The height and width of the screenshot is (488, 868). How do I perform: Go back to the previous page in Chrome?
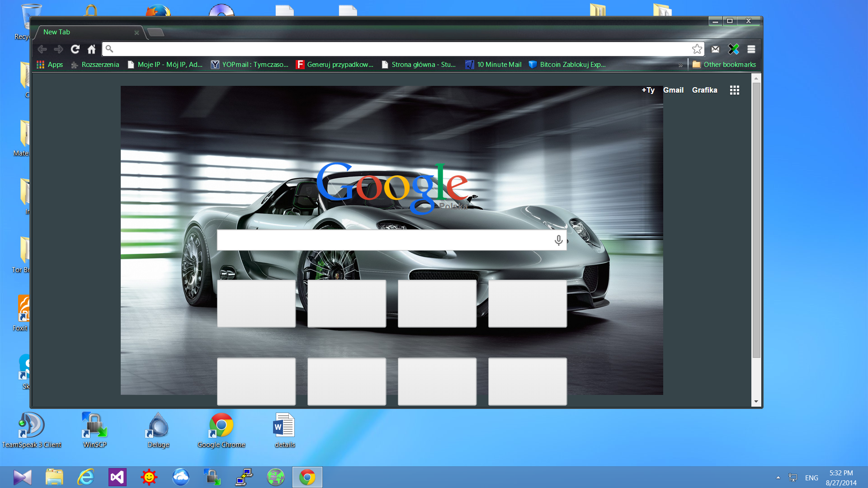42,49
